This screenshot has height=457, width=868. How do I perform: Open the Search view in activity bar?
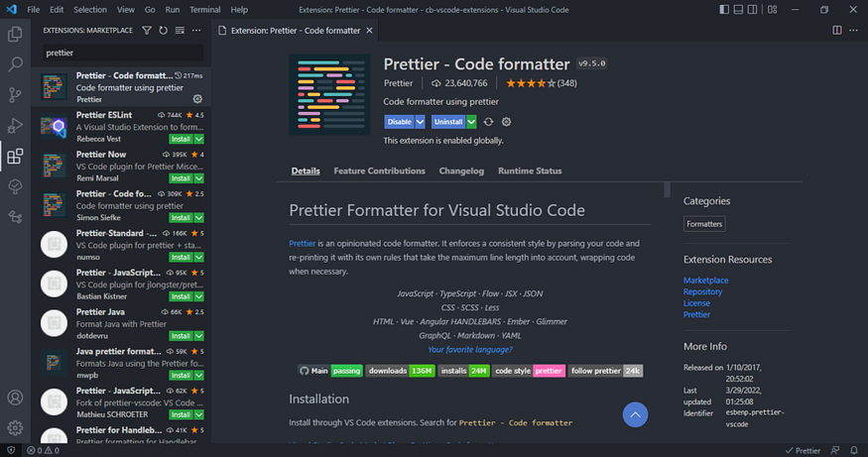pos(15,64)
